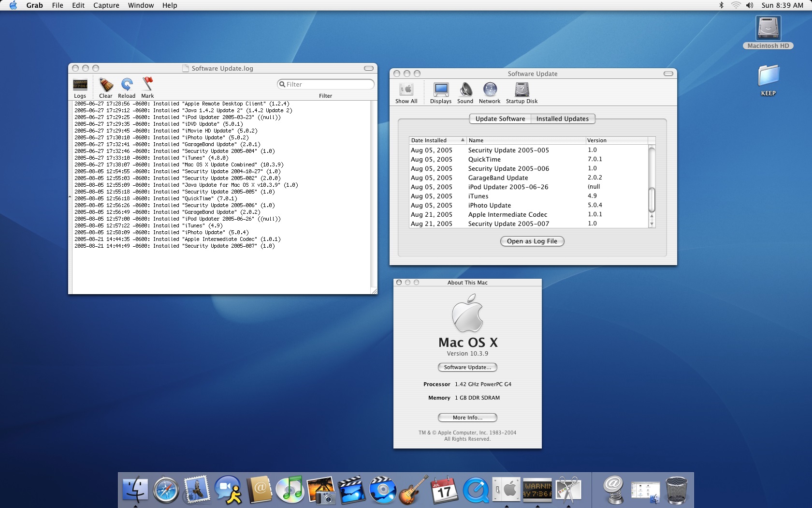Switch to the Update Software tab
The width and height of the screenshot is (812, 508).
coord(500,119)
